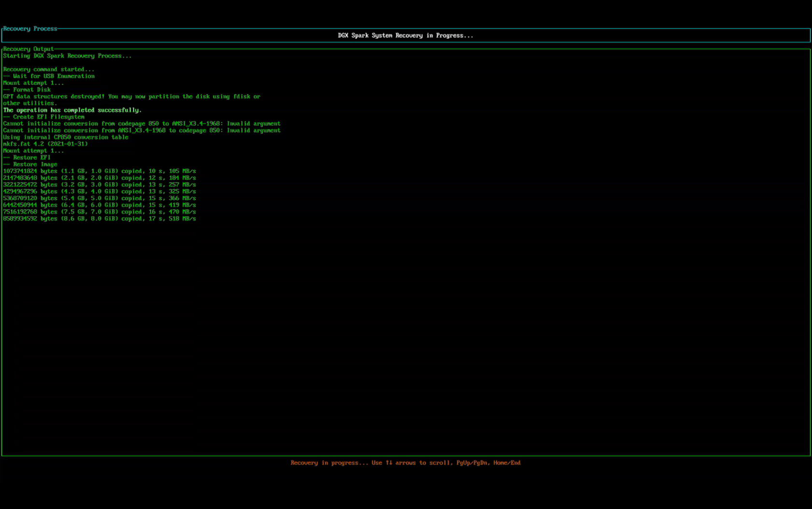Click the "Recovery Process" panel title
Screen dimensions: 812x509
[x=30, y=28]
